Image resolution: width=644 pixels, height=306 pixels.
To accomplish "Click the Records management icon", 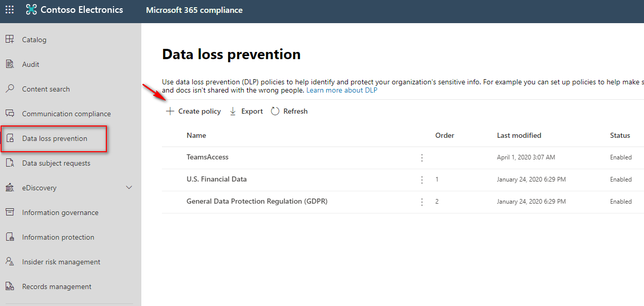I will [10, 286].
